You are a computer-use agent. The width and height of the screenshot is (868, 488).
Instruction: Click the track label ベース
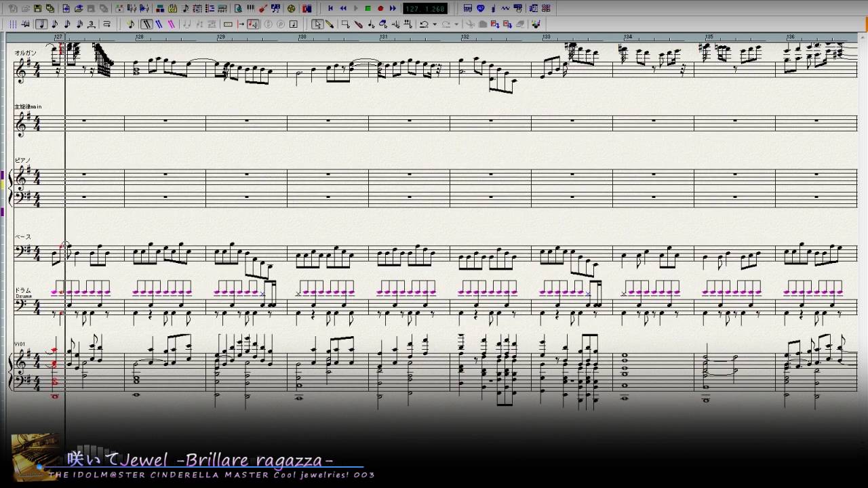23,237
